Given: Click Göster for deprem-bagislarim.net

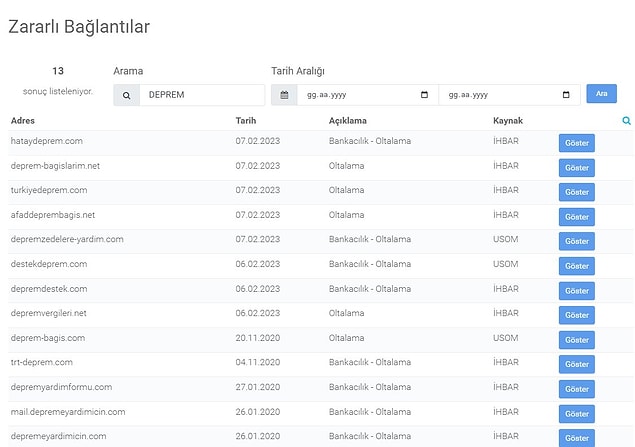Looking at the screenshot, I should 577,168.
